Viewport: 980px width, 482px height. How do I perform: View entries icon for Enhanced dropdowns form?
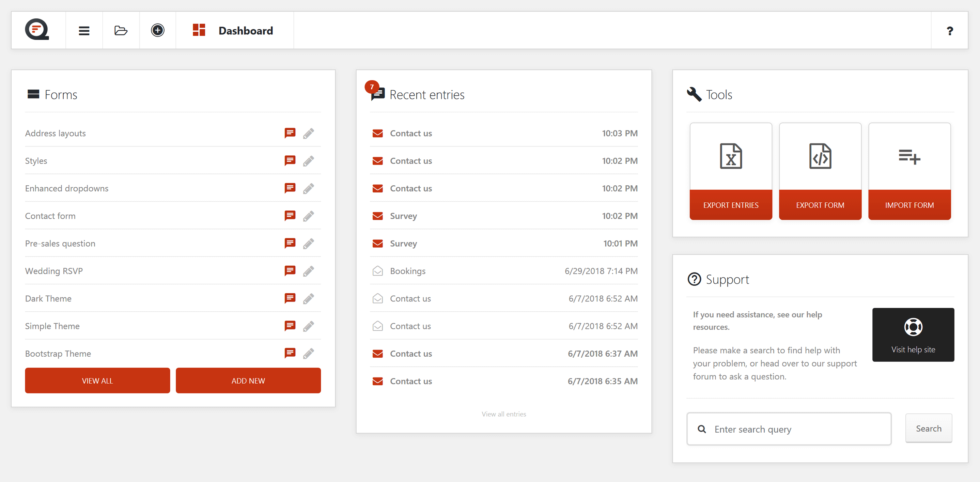point(290,188)
